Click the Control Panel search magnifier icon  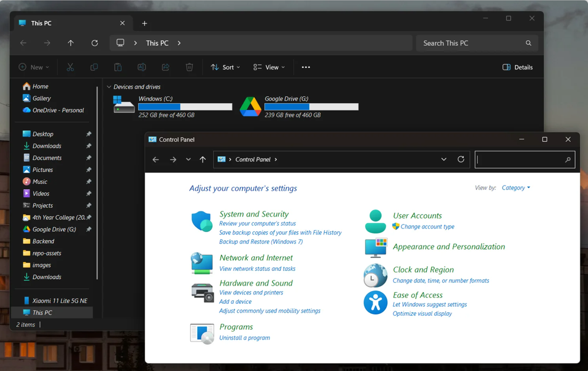point(568,160)
